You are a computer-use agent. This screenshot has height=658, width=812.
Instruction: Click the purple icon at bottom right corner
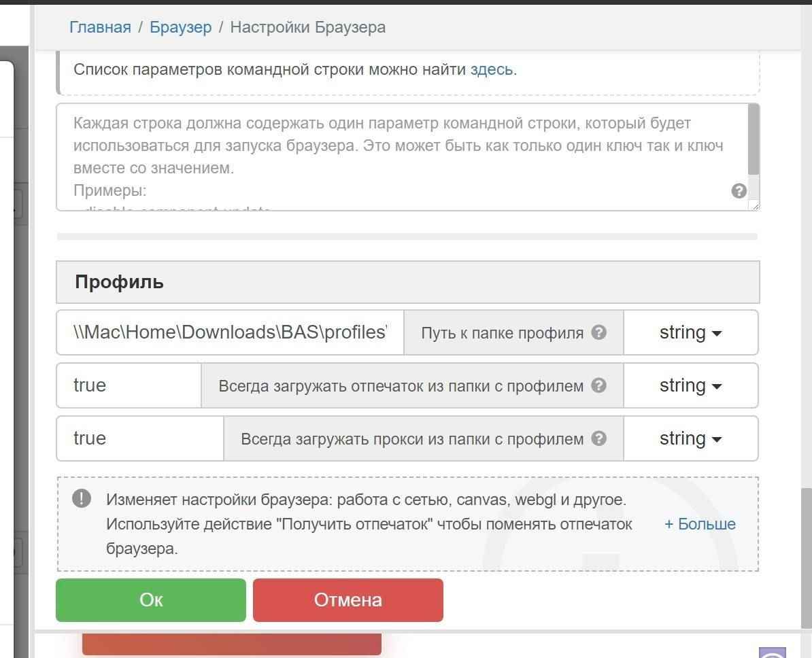pos(772,653)
